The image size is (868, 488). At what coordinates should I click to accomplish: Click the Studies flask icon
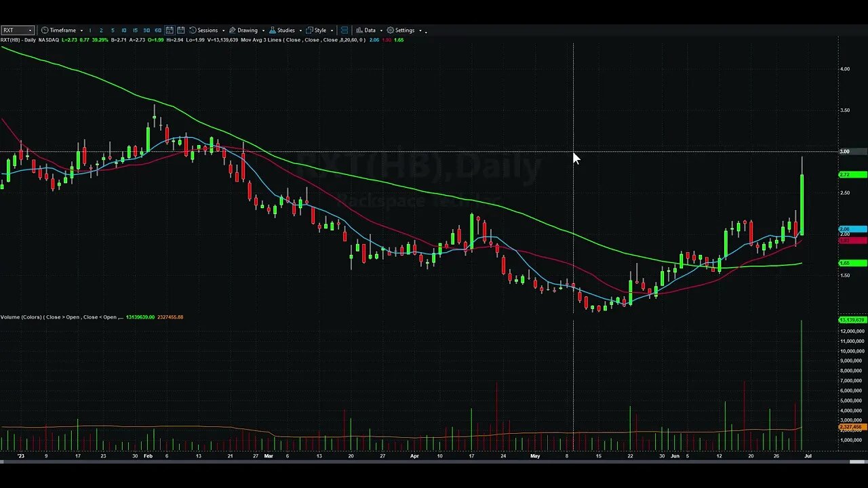pyautogui.click(x=273, y=30)
